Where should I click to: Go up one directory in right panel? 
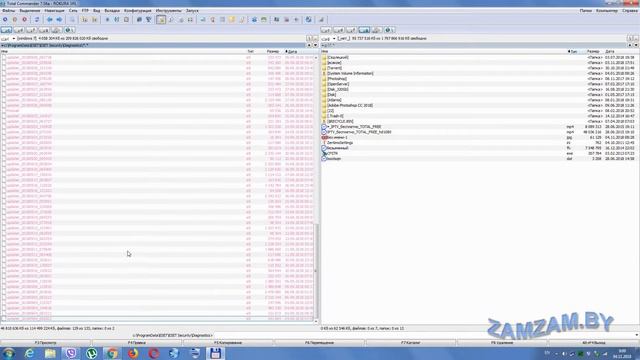point(636,38)
